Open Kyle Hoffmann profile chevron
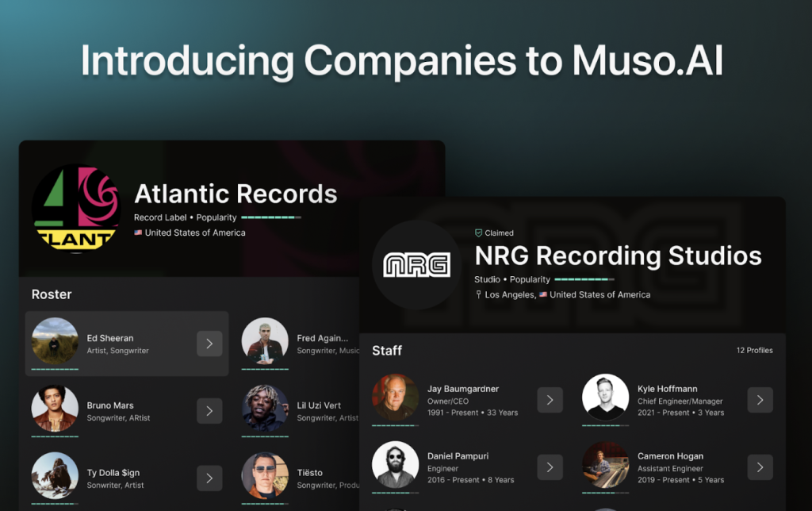Image resolution: width=812 pixels, height=511 pixels. [760, 400]
